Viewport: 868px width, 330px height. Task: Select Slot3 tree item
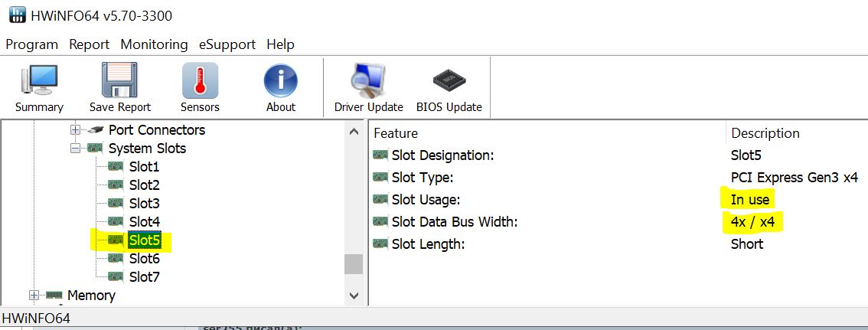click(144, 204)
